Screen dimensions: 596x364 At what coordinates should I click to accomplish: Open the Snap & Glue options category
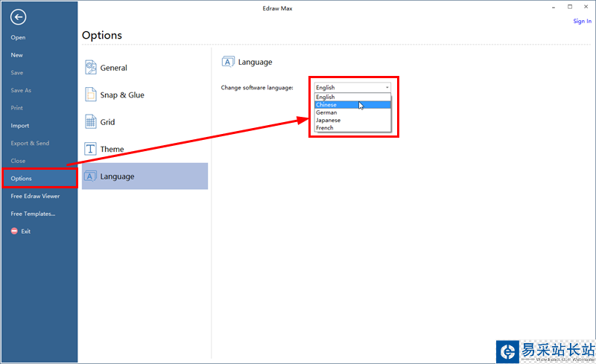click(145, 95)
